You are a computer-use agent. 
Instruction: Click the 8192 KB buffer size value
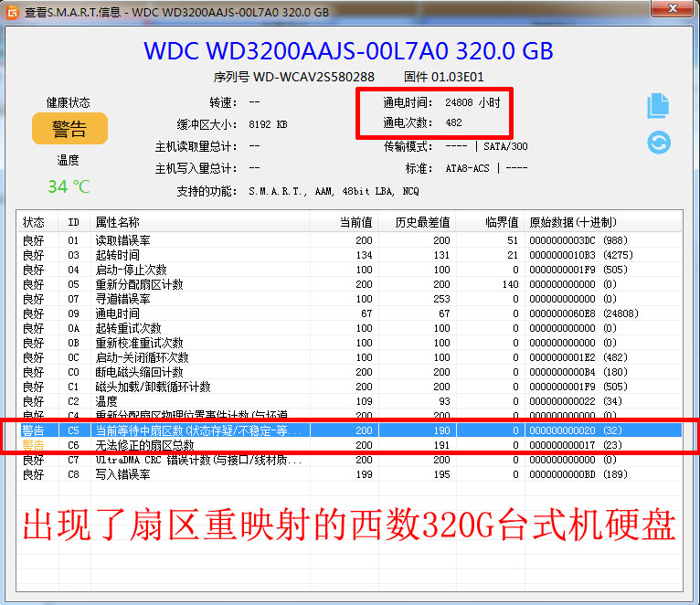tap(268, 124)
